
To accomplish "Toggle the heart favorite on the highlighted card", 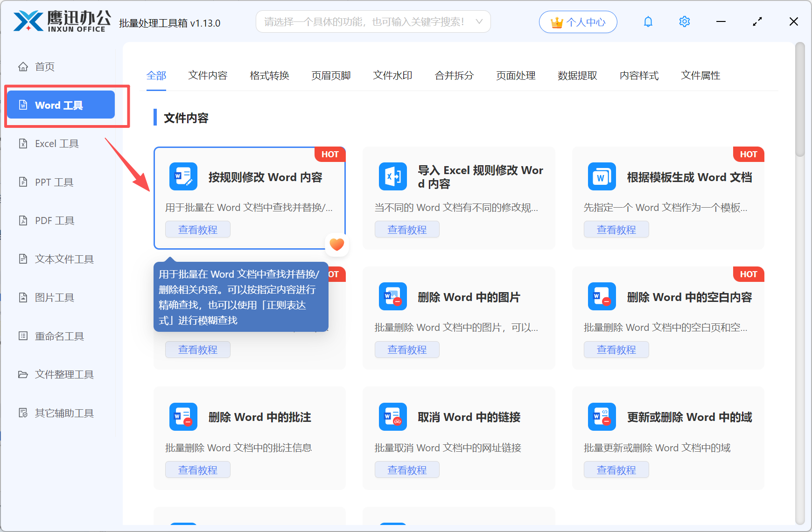I will [336, 244].
